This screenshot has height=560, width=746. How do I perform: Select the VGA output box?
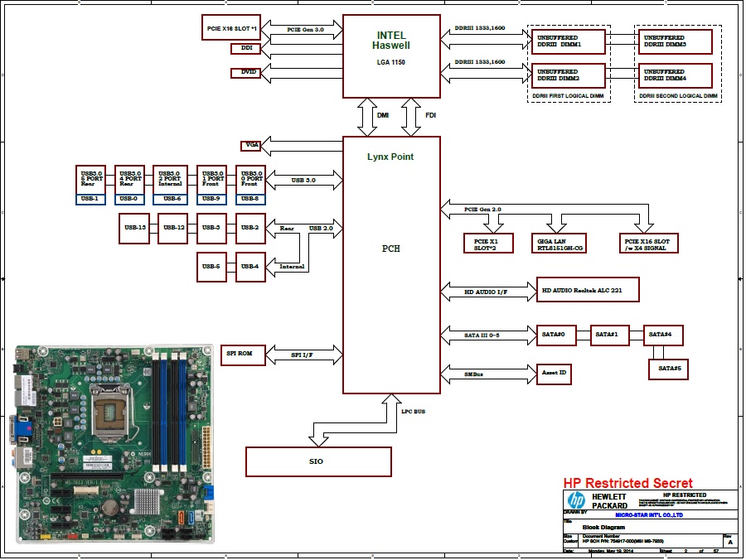[x=252, y=146]
